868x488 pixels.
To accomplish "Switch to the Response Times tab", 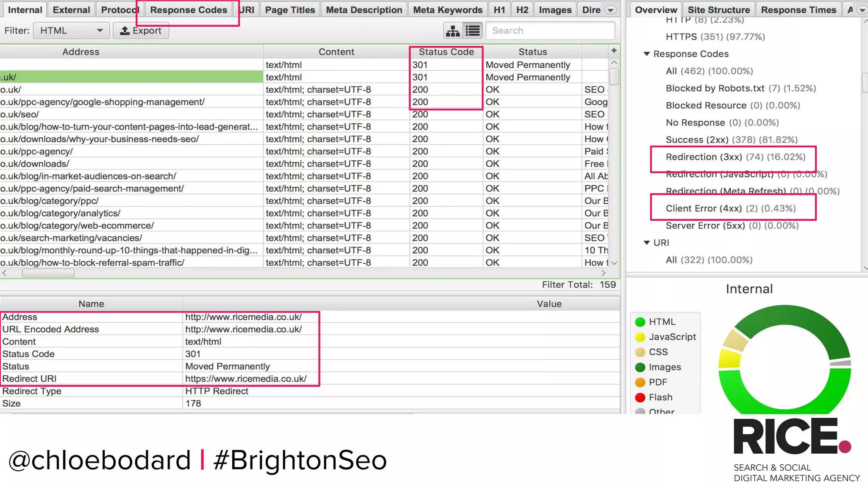I will click(x=798, y=10).
